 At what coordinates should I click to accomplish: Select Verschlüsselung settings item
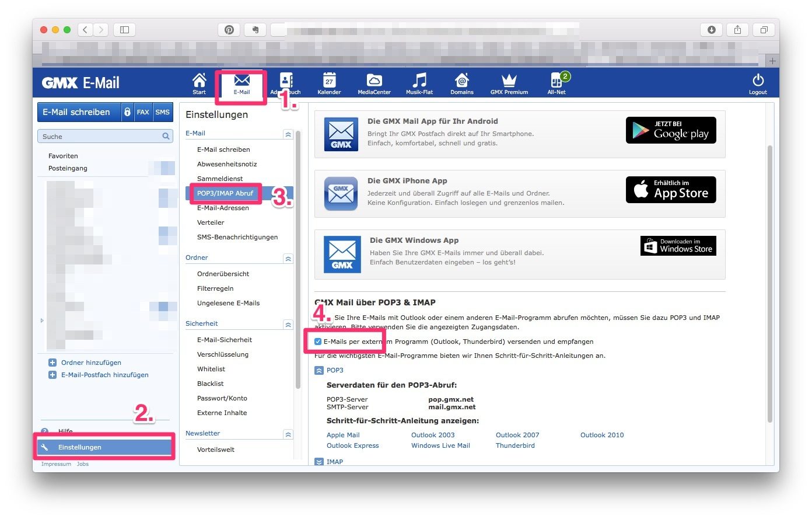point(223,354)
